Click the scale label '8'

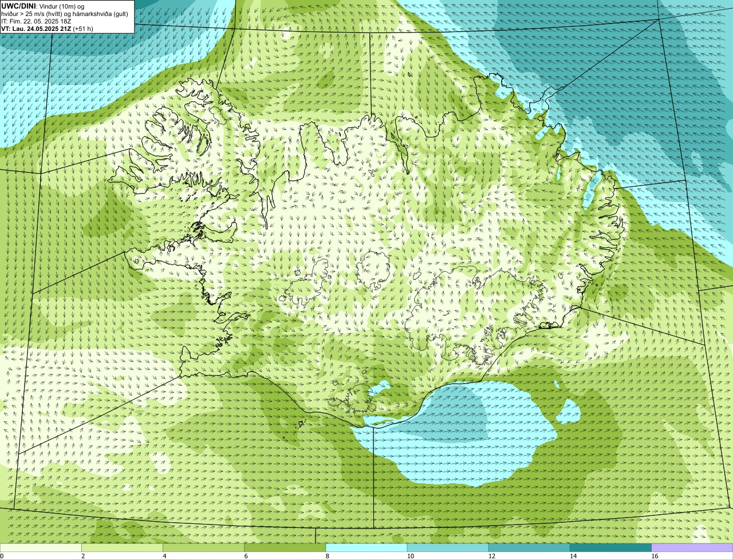[x=328, y=556]
